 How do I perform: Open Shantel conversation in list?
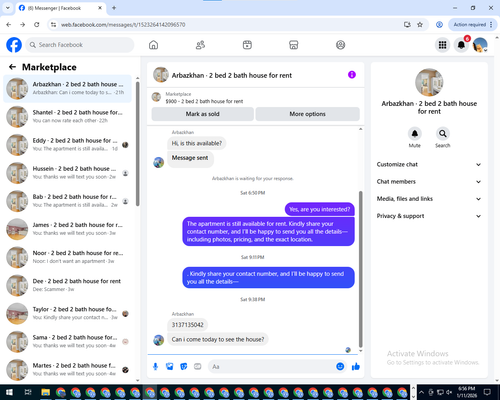point(67,116)
